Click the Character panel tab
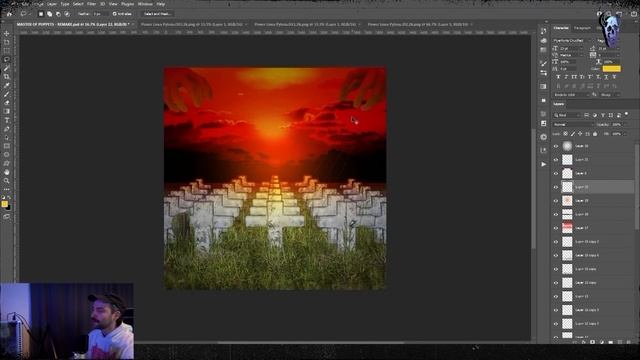The width and height of the screenshot is (640, 360). point(561,28)
